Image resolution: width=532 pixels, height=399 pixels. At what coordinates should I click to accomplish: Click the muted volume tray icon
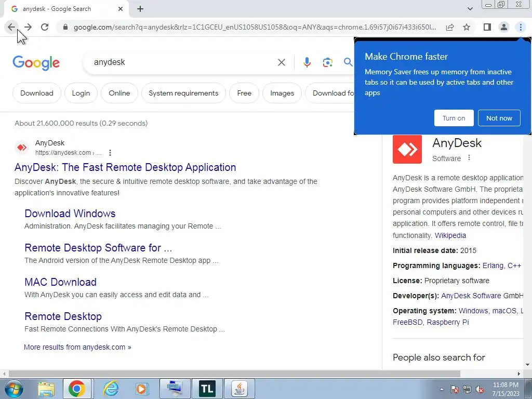coord(480,390)
